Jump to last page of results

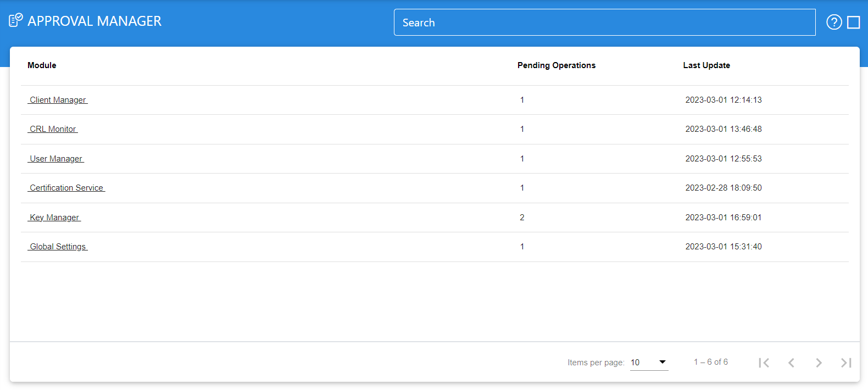point(846,363)
